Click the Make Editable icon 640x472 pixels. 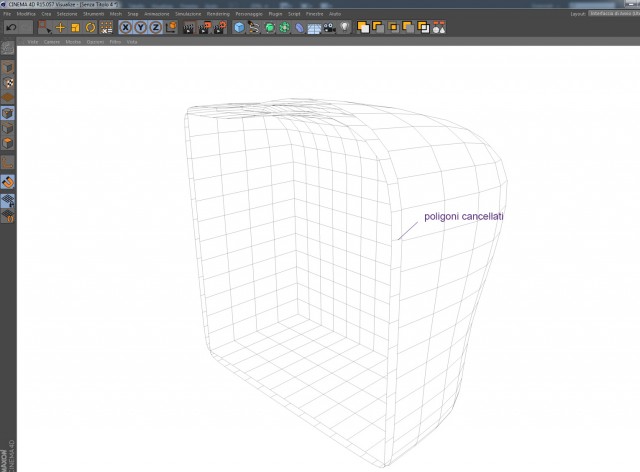click(x=8, y=48)
